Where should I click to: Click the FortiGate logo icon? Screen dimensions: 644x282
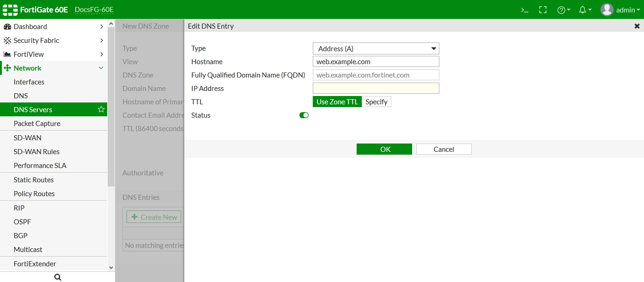[x=10, y=10]
